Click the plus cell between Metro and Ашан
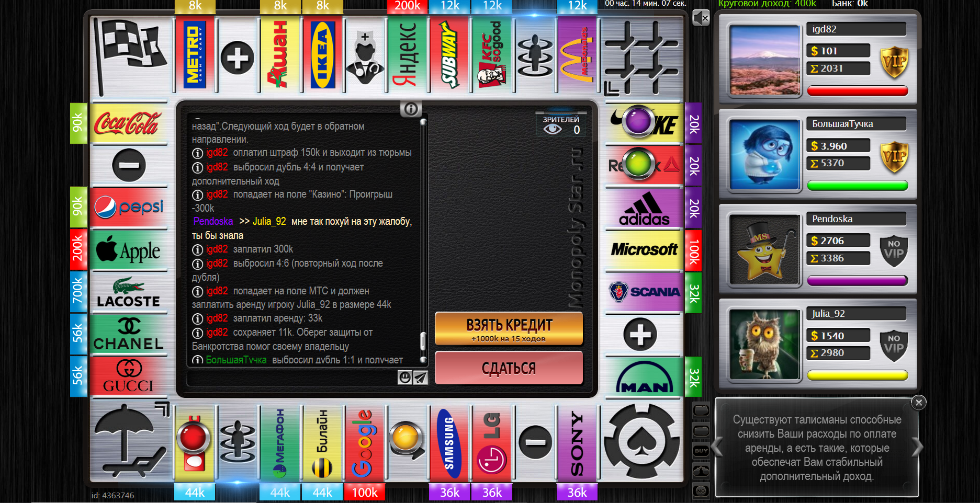980x503 pixels. click(x=238, y=57)
